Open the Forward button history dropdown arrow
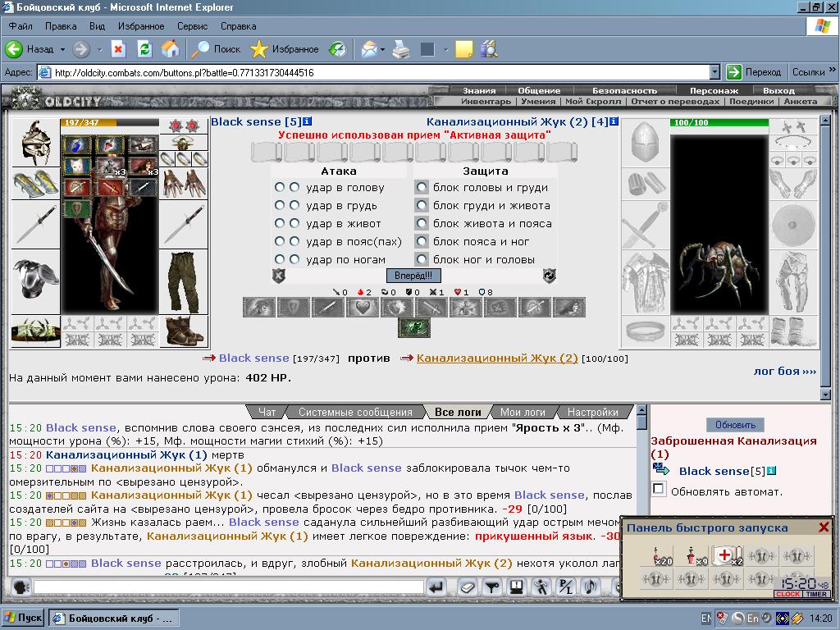 pos(99,50)
